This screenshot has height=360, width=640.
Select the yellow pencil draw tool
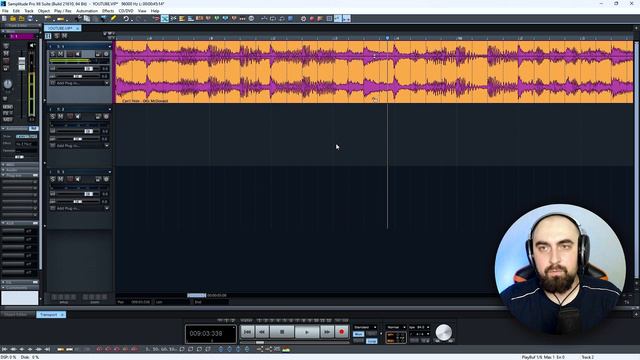tap(113, 18)
